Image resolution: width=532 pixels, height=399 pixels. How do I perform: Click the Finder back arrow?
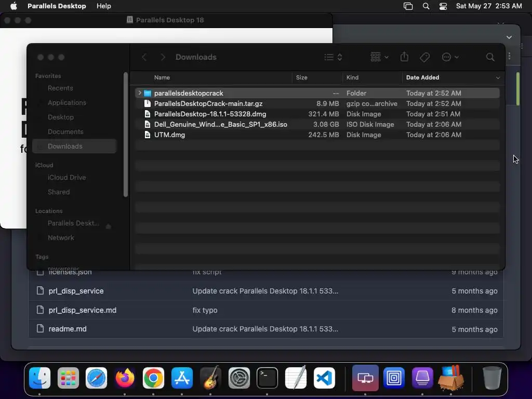pyautogui.click(x=144, y=57)
